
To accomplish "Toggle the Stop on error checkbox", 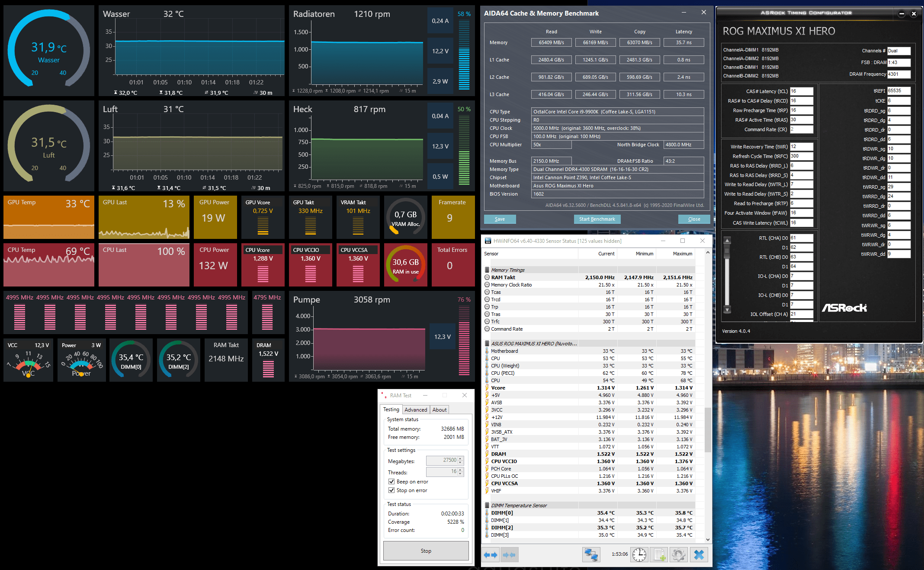I will click(x=391, y=490).
